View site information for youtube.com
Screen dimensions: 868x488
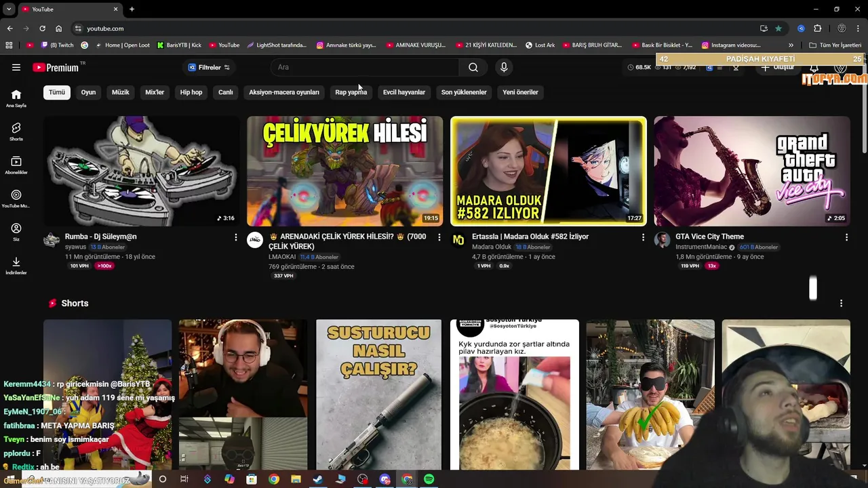pyautogui.click(x=78, y=28)
